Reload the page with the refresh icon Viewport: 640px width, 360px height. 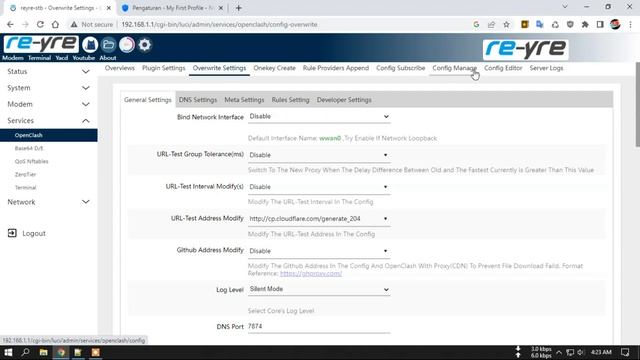coord(40,24)
